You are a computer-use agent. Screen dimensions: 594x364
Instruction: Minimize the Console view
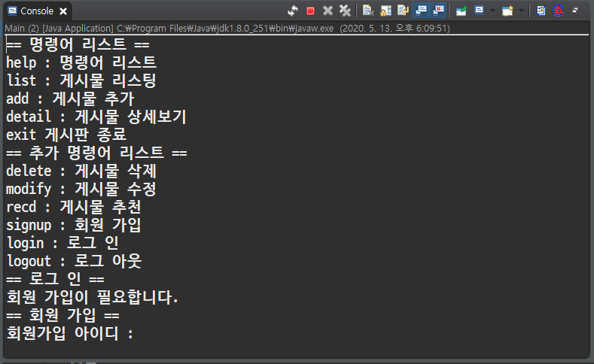[x=575, y=11]
